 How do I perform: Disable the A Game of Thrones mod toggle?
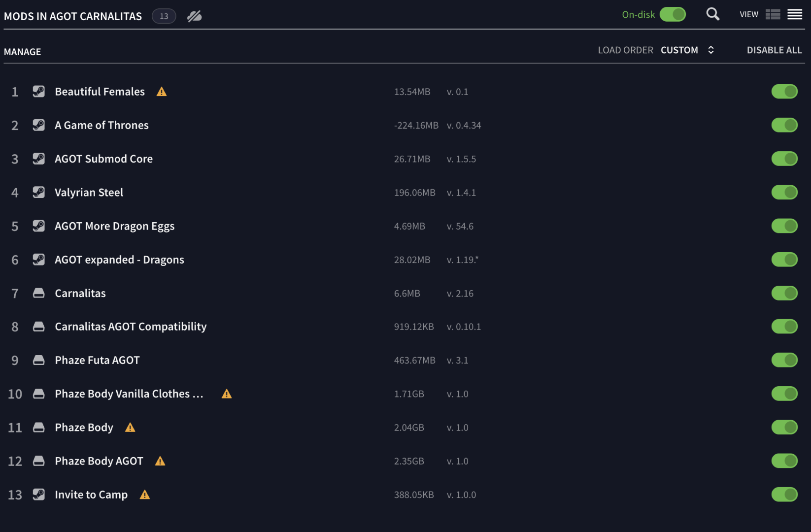[784, 125]
